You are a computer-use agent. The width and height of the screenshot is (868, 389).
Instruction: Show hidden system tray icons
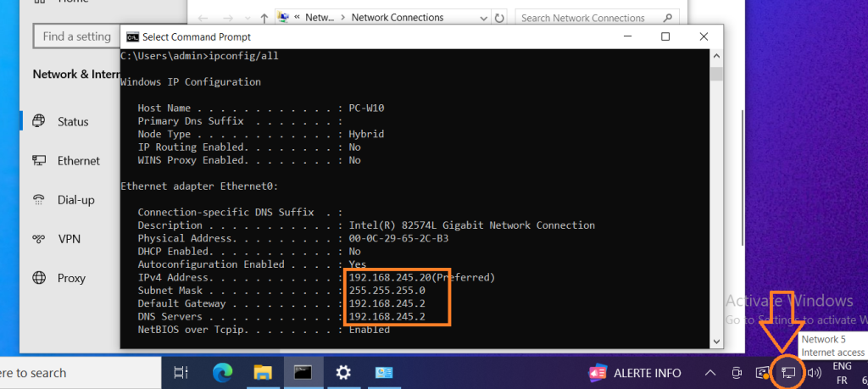click(x=709, y=372)
